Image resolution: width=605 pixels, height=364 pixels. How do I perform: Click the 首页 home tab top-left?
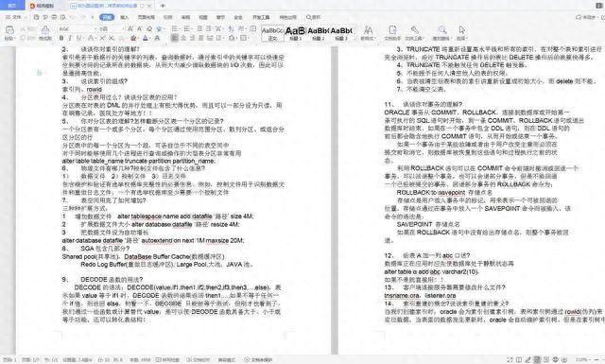[x=12, y=6]
